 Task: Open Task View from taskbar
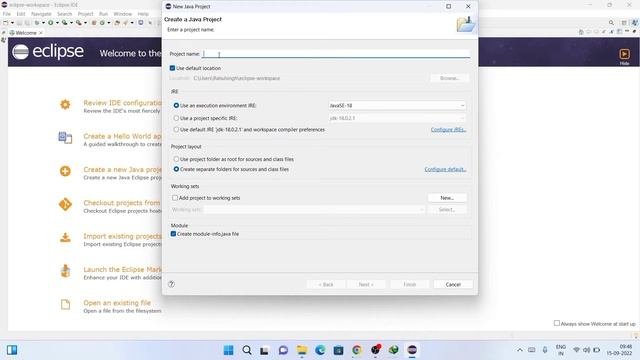click(x=264, y=350)
